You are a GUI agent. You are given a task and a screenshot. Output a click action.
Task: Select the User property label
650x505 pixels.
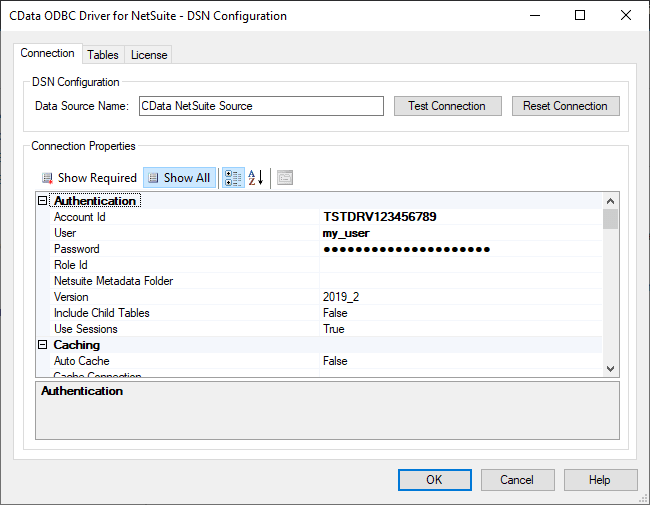click(x=65, y=233)
